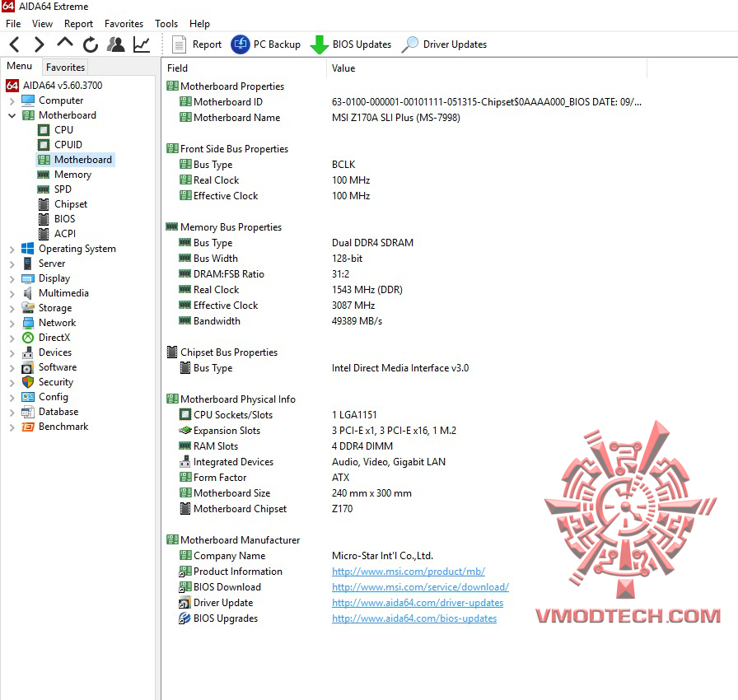This screenshot has height=700, width=738.
Task: Refresh the page with the refresh icon
Action: pos(91,44)
